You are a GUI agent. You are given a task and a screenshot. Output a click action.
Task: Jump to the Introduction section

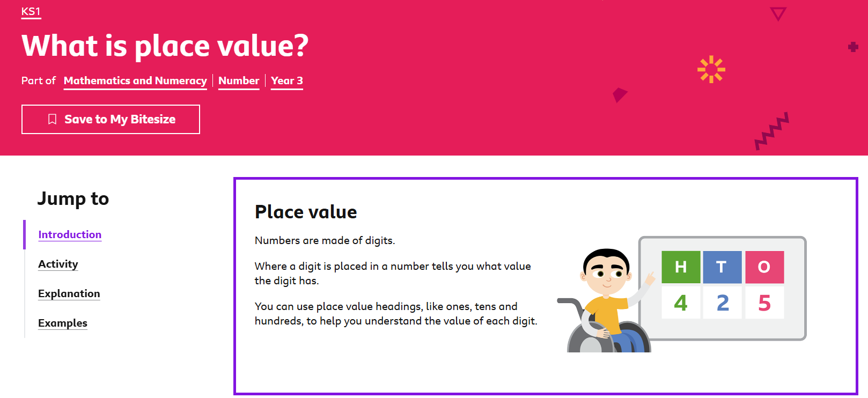(x=70, y=234)
